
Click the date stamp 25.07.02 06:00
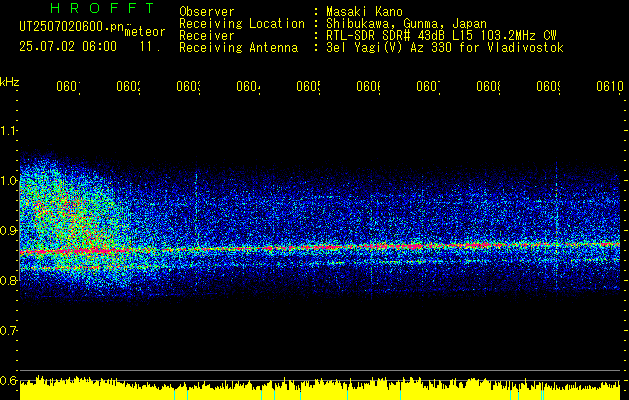coord(68,46)
